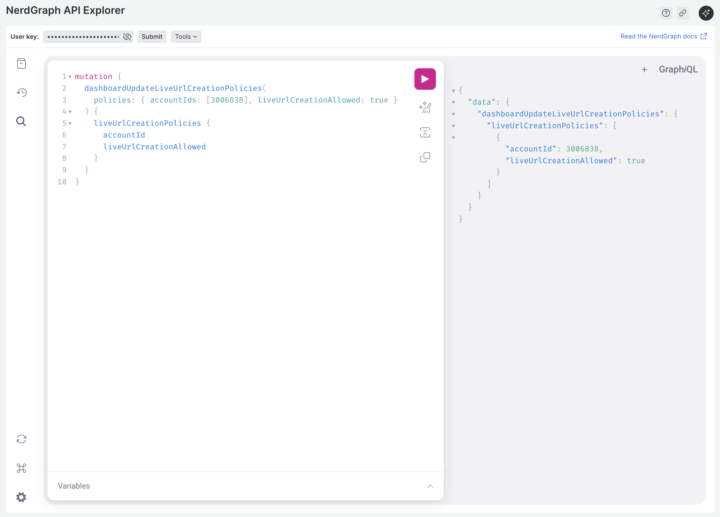Click the Merge fragments icon

tap(425, 132)
